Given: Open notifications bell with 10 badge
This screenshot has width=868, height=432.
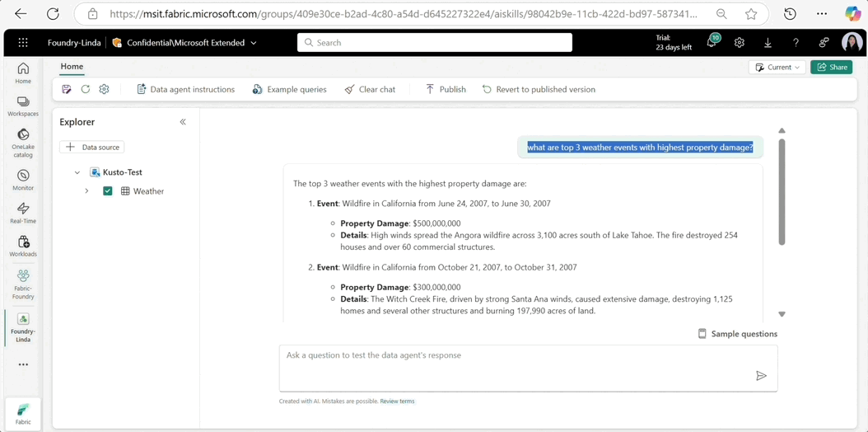Looking at the screenshot, I should [x=713, y=41].
